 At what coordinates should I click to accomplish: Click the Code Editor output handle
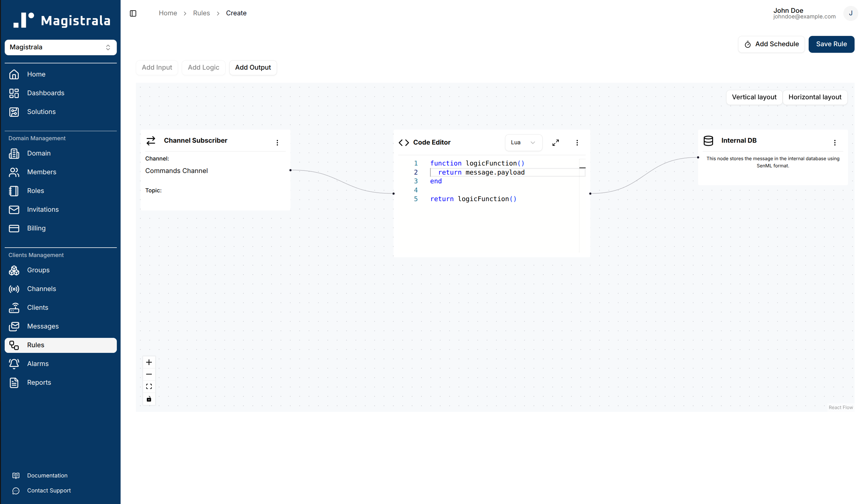coord(590,194)
